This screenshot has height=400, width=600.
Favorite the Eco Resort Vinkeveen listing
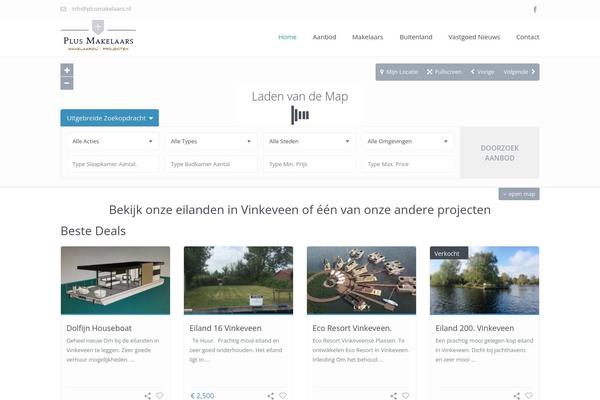406,396
